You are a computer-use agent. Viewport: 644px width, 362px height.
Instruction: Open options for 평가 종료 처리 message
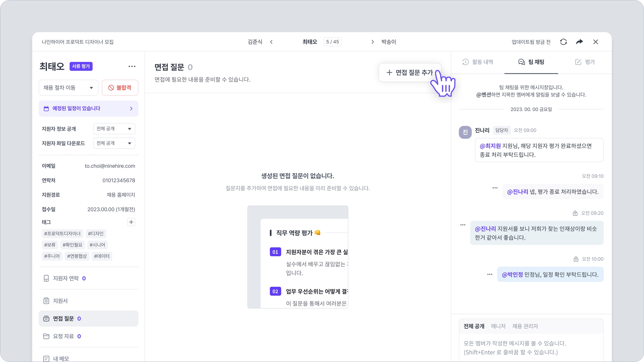point(495,188)
